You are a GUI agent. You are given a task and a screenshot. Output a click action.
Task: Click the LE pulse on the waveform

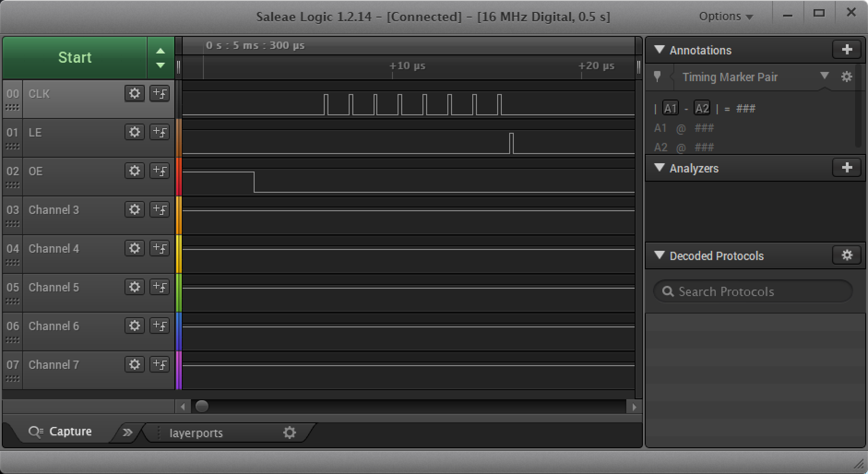point(511,143)
